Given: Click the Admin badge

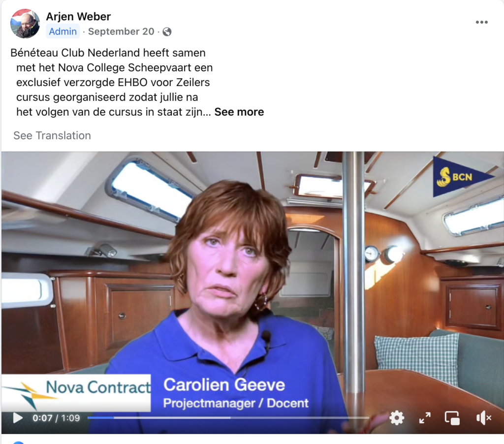Looking at the screenshot, I should [x=63, y=32].
